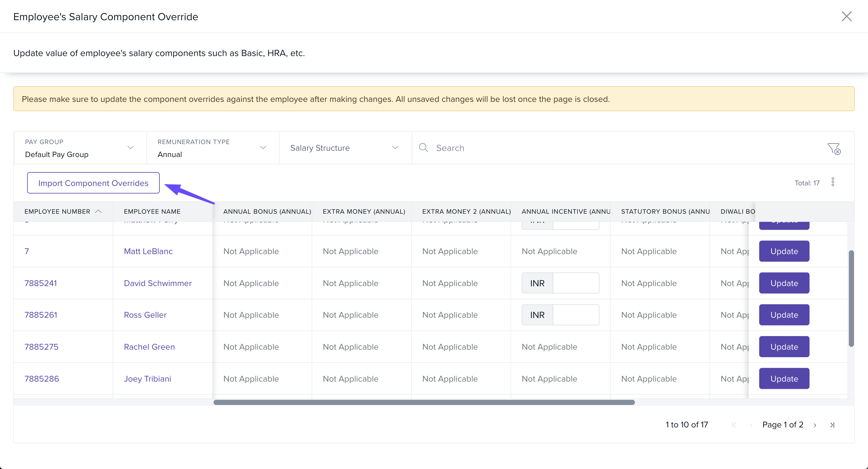Go to next page arrow

click(815, 425)
